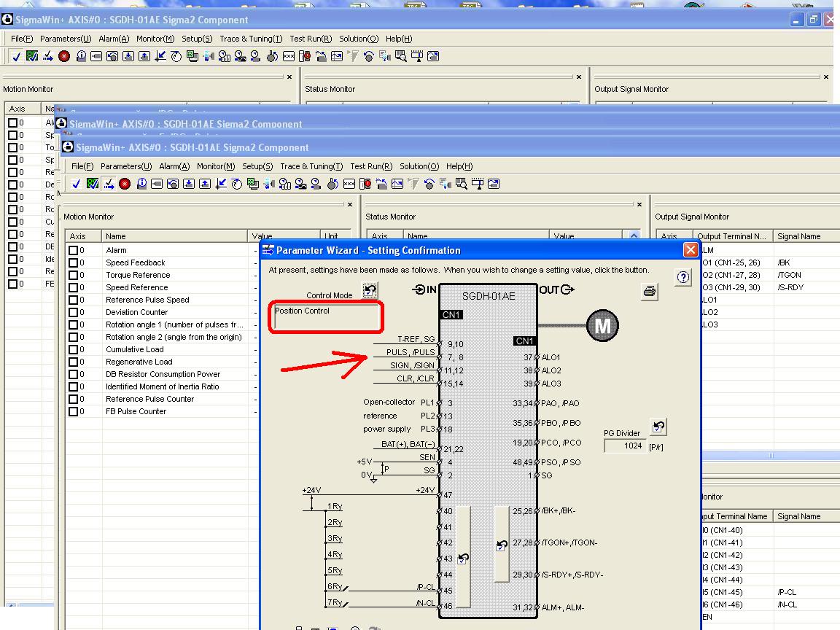
Task: Click the '/N-CL' signal name in input monitor
Action: pos(787,604)
